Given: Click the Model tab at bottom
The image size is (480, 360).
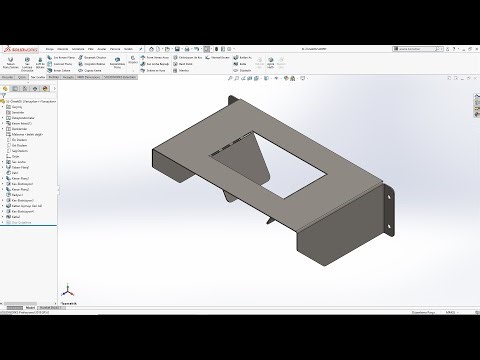Looking at the screenshot, I should click(30, 308).
